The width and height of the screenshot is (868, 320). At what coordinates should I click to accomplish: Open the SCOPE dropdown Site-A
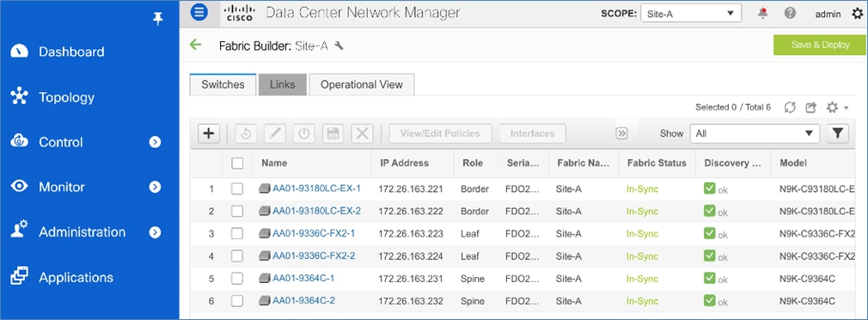click(691, 13)
